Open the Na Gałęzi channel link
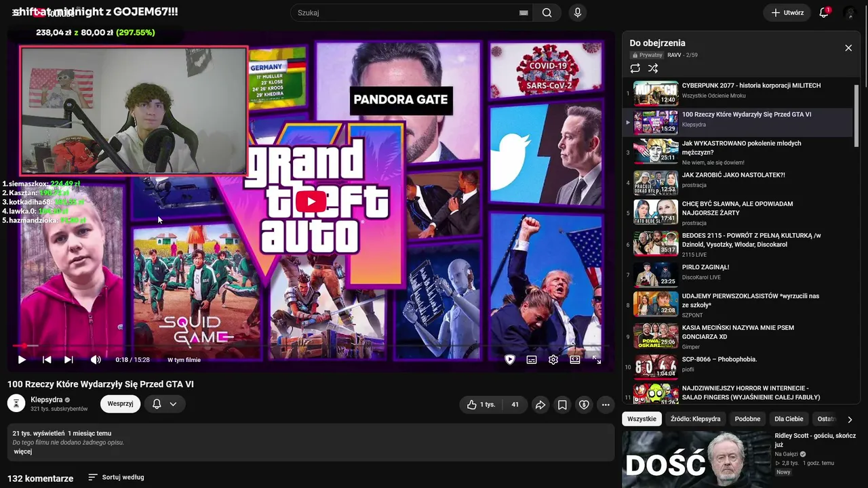 (787, 454)
